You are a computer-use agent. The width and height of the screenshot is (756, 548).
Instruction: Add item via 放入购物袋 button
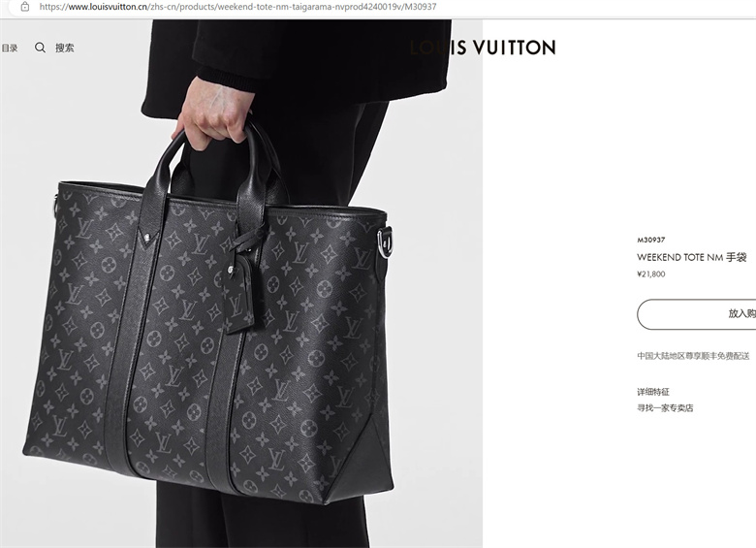[696, 314]
